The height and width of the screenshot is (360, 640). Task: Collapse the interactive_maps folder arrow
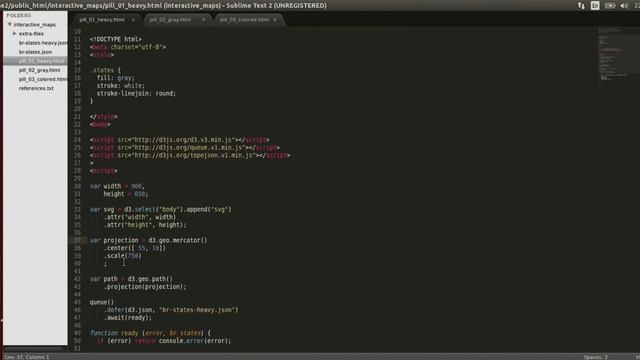click(x=9, y=24)
